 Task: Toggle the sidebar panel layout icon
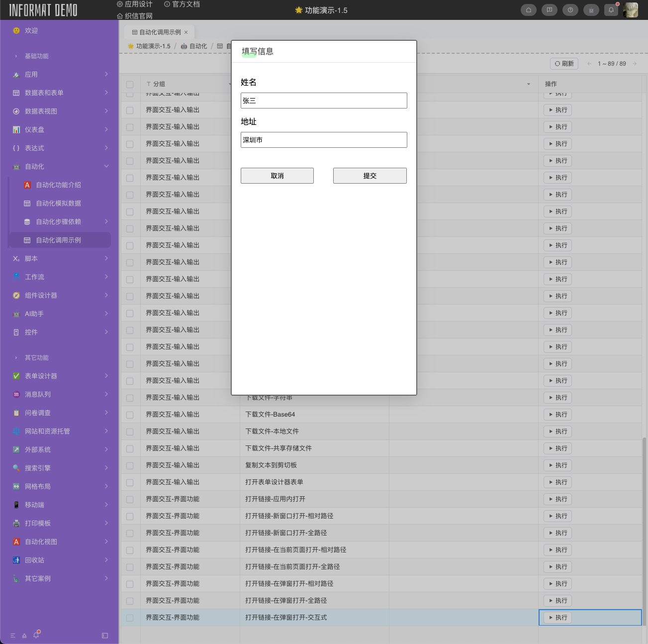[105, 636]
